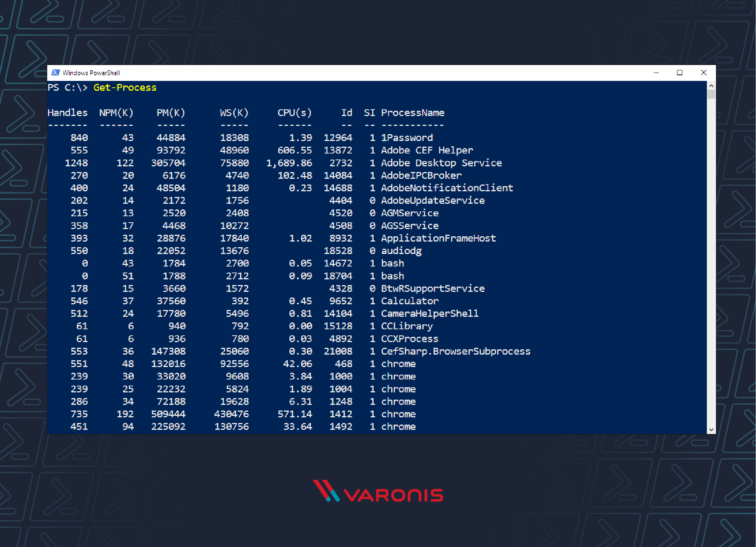The width and height of the screenshot is (756, 547).
Task: Click the maximize button of the PowerShell window
Action: (680, 72)
